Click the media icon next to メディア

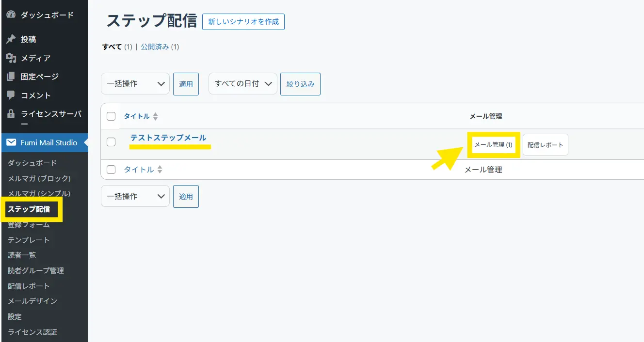point(11,58)
